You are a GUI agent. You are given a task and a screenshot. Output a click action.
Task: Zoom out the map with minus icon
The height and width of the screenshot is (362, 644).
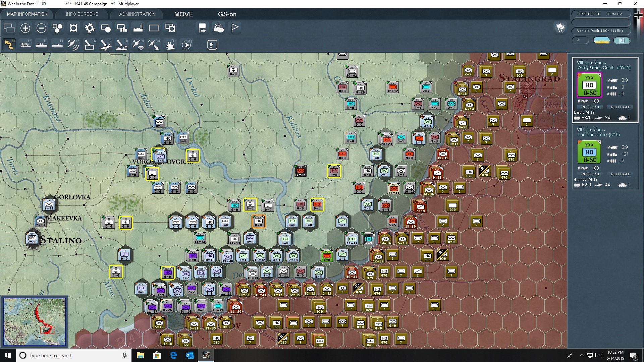tap(41, 28)
